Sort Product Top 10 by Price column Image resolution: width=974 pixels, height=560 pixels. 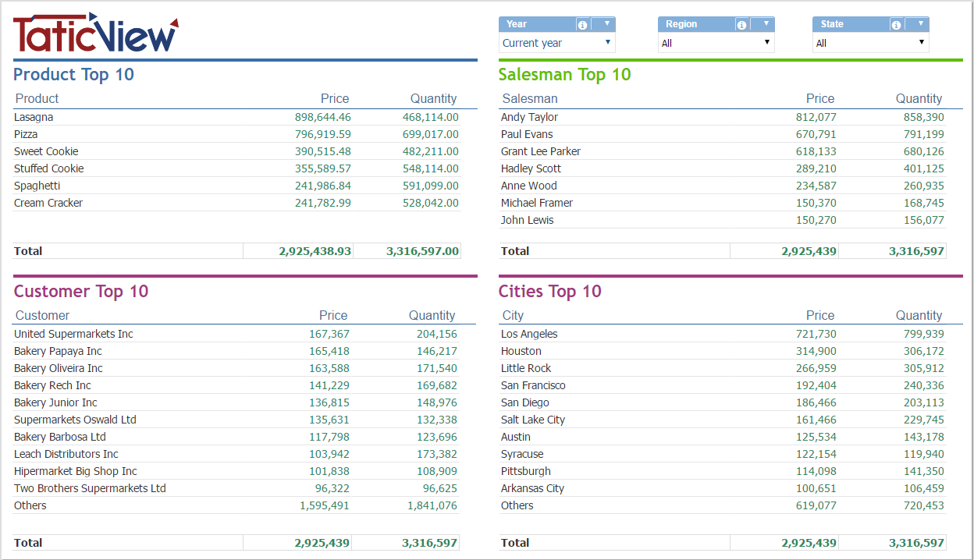[334, 98]
